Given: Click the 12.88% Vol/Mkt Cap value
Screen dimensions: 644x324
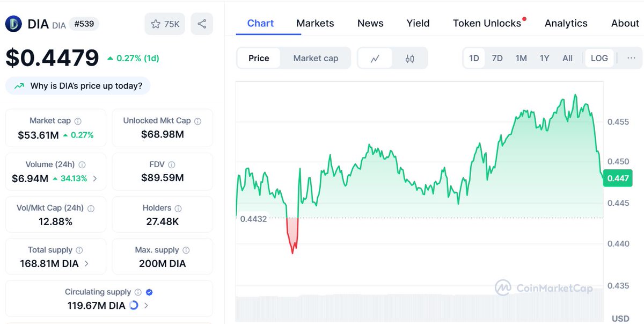Looking at the screenshot, I should 55,221.
